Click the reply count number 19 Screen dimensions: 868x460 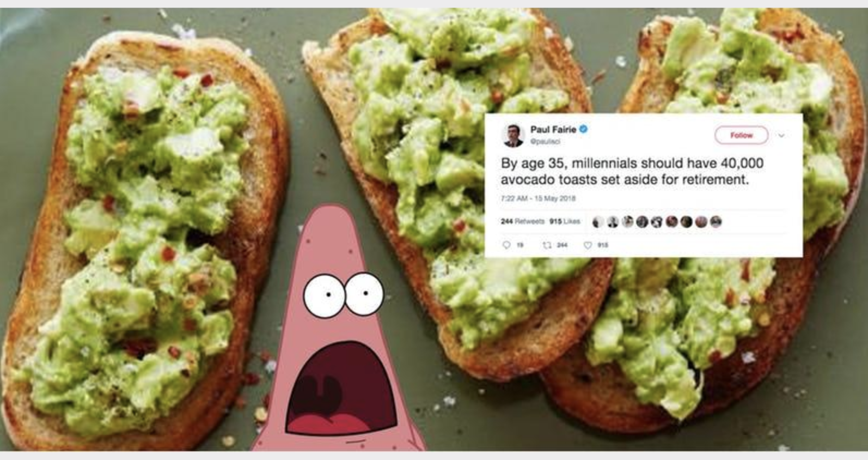tap(520, 246)
